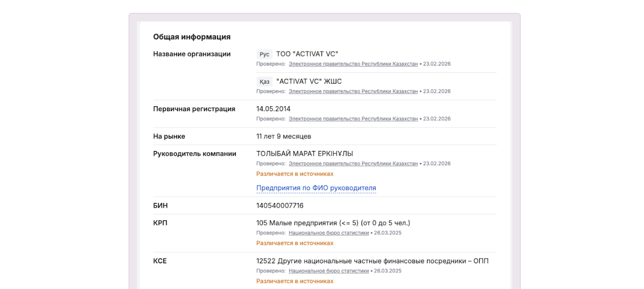Open the e-government source link under Первичная регистрация
This screenshot has height=289, width=644.
coord(353,119)
